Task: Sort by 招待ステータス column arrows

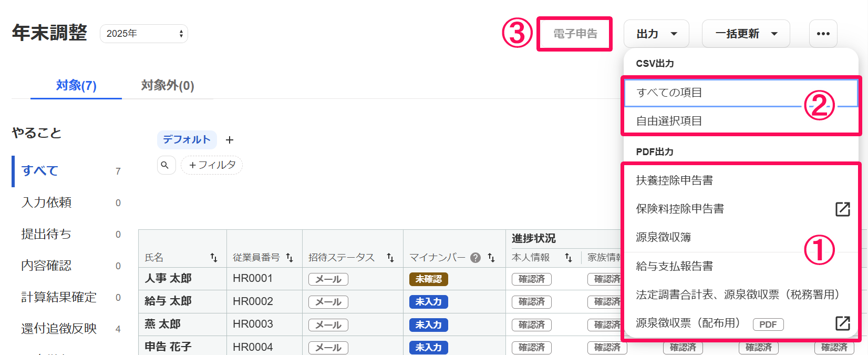Action: click(390, 258)
